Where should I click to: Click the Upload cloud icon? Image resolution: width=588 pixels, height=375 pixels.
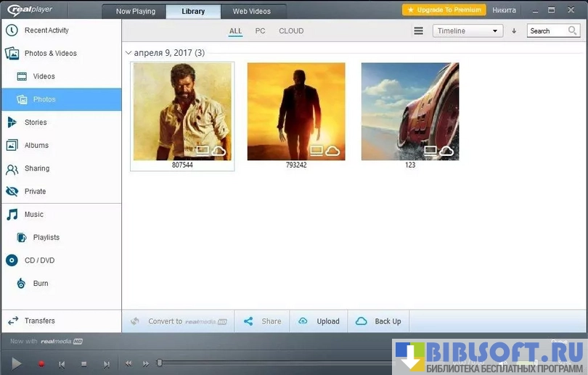303,321
